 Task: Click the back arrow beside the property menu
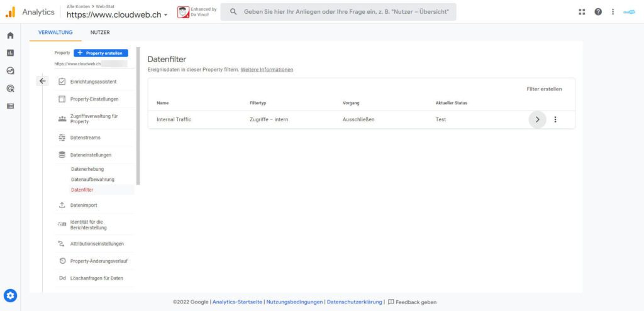[x=42, y=81]
